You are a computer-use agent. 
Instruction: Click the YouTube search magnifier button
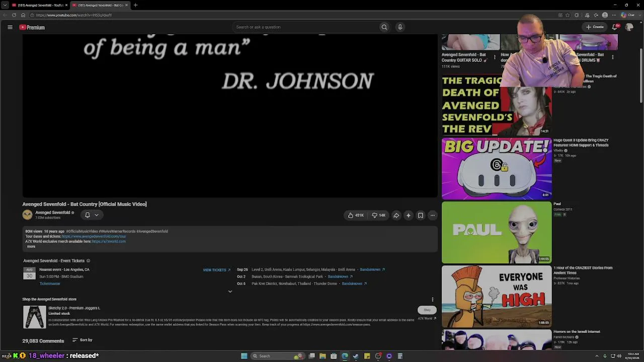384,27
